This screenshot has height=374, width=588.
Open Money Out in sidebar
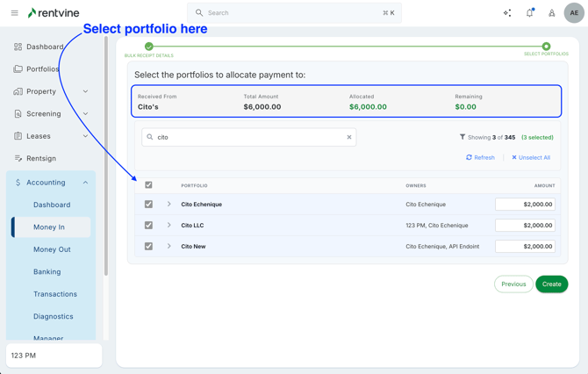52,249
